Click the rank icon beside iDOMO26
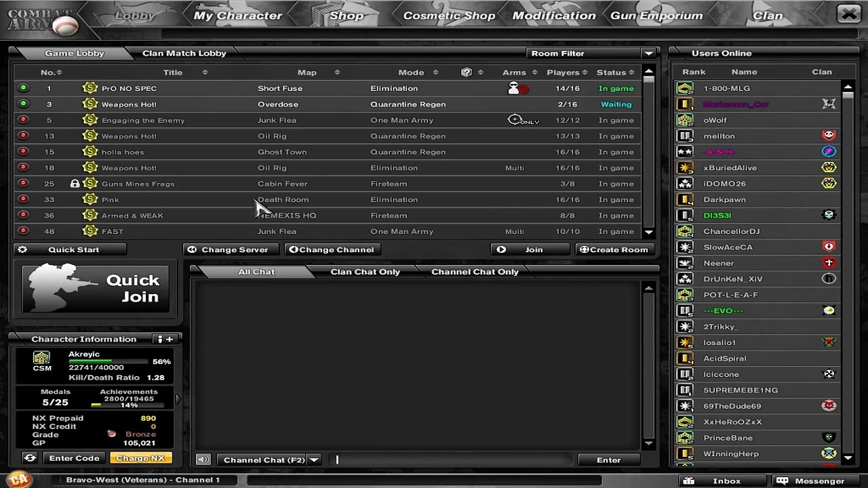Viewport: 868px width, 488px height. coord(685,184)
